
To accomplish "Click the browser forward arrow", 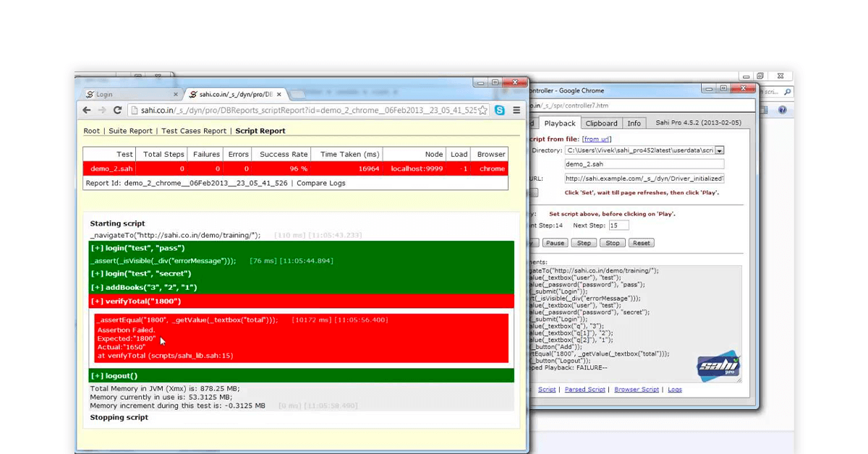I will [102, 111].
